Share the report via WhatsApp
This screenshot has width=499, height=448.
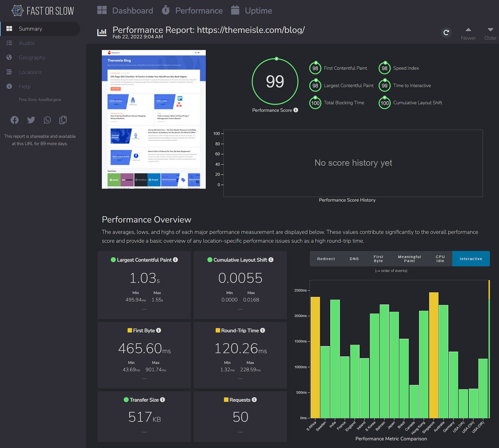[x=47, y=120]
